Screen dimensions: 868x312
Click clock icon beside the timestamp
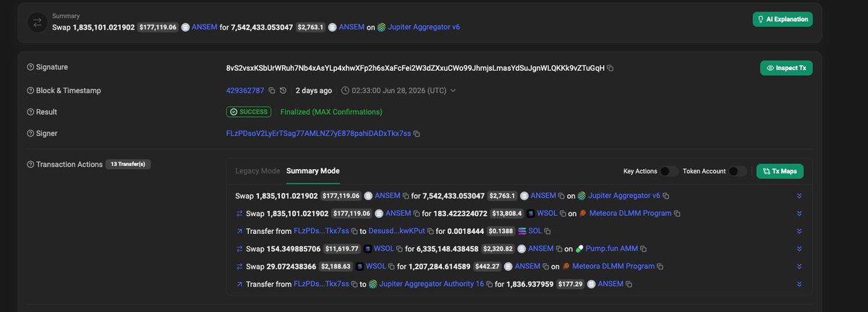(x=345, y=91)
